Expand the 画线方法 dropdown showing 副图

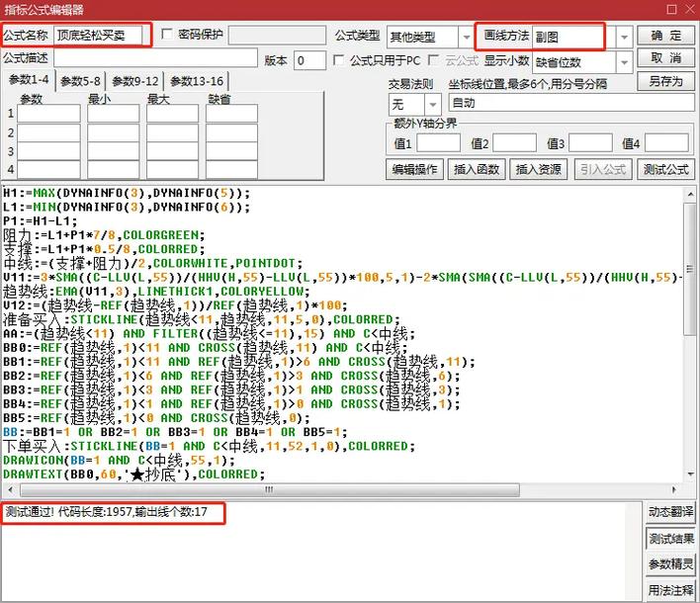[x=623, y=37]
